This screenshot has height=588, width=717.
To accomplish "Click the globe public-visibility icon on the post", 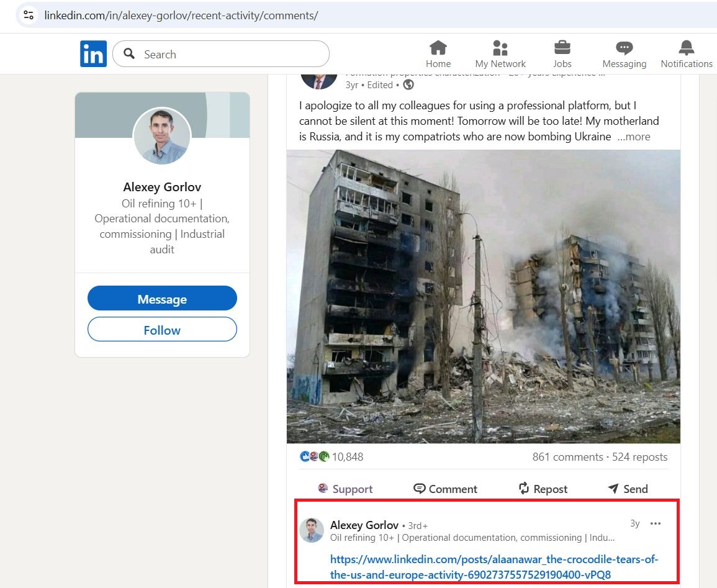I will click(408, 84).
